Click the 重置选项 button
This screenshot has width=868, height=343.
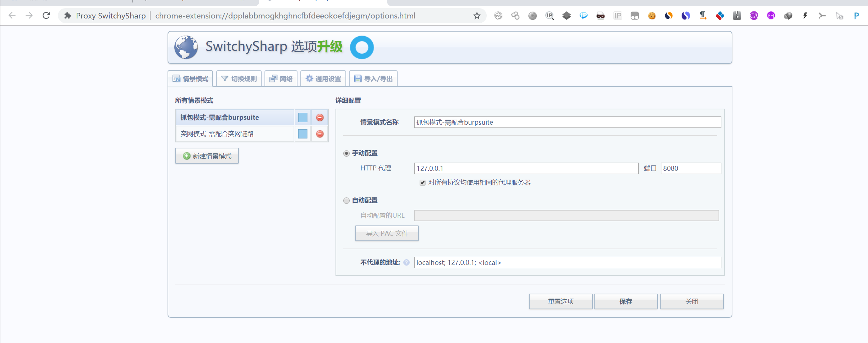click(561, 301)
